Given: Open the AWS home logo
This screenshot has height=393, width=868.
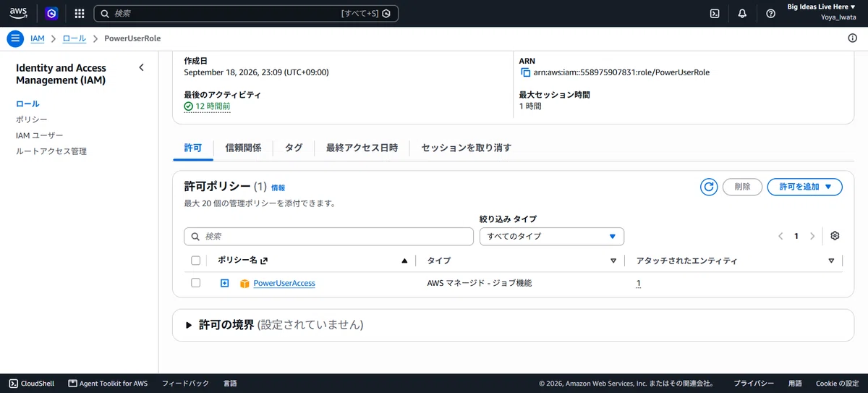Looking at the screenshot, I should point(19,13).
